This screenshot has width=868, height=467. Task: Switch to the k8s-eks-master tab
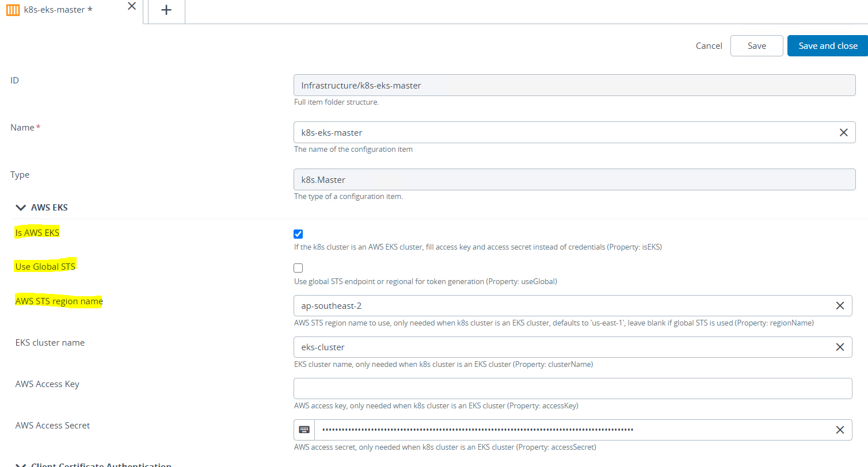[x=58, y=10]
